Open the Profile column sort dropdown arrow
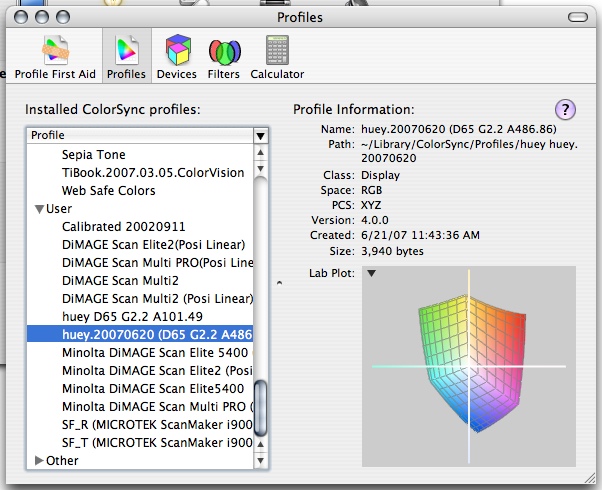Image resolution: width=602 pixels, height=490 pixels. (x=260, y=135)
